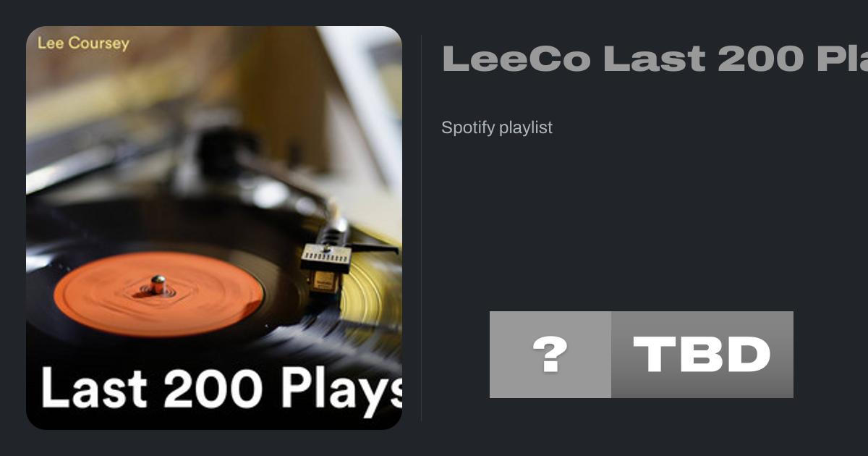Click the Lee Coursey name on cover
This screenshot has width=868, height=456.
click(x=83, y=43)
